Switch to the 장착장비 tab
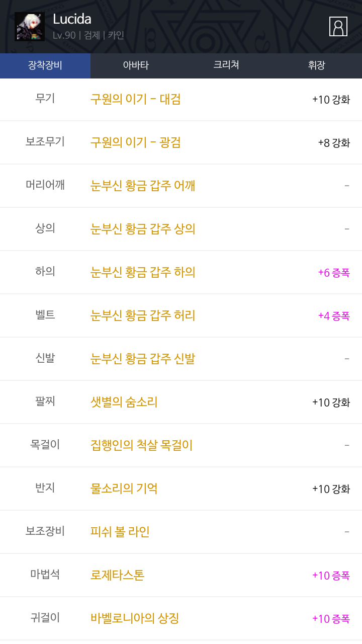This screenshot has width=362, height=644. pos(45,65)
